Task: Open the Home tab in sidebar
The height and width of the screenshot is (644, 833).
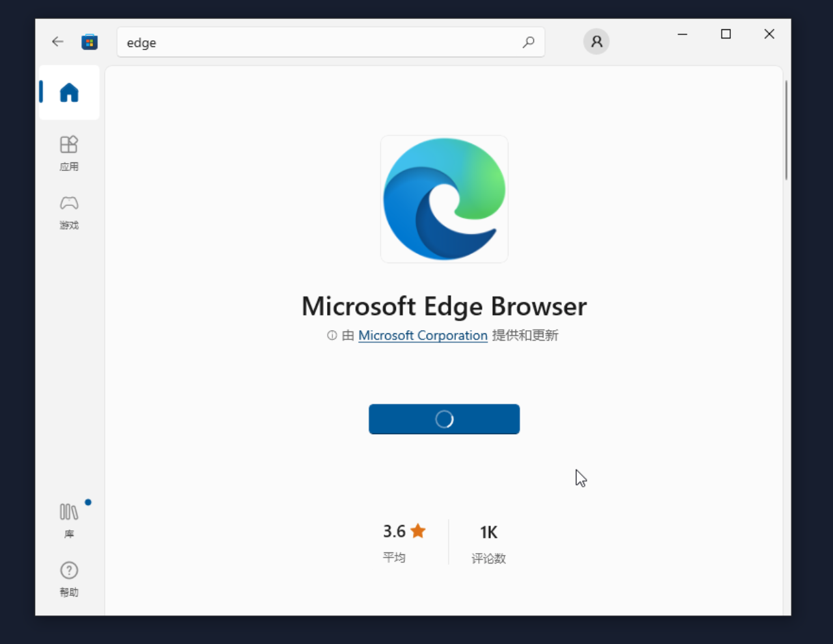Action: (69, 92)
